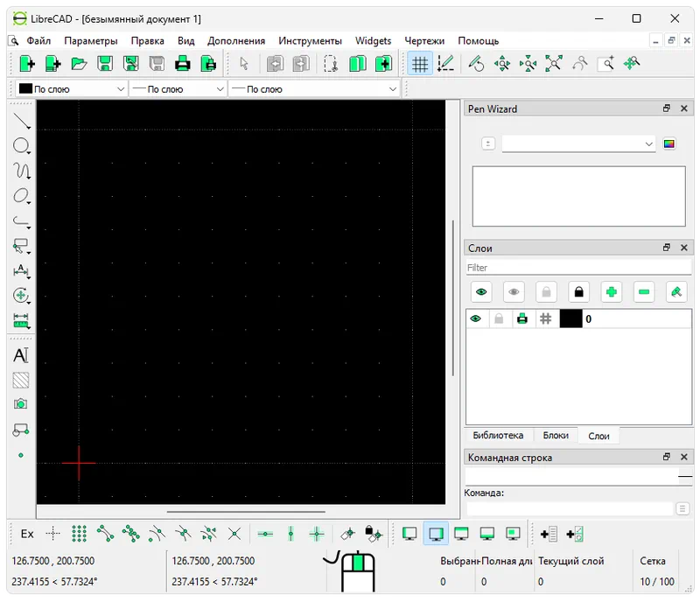Viewport: 700px width, 602px height.
Task: Open the Файл menu
Action: point(38,40)
